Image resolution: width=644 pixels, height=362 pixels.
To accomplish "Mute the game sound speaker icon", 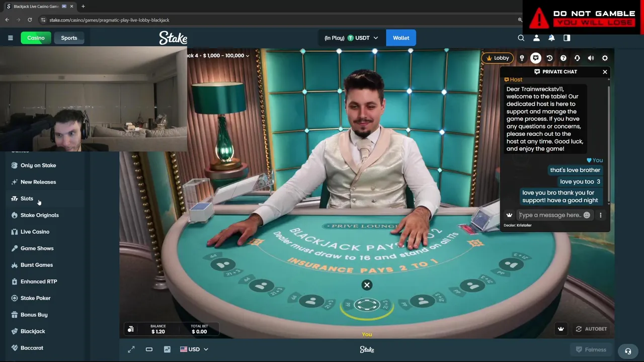I will click(591, 58).
